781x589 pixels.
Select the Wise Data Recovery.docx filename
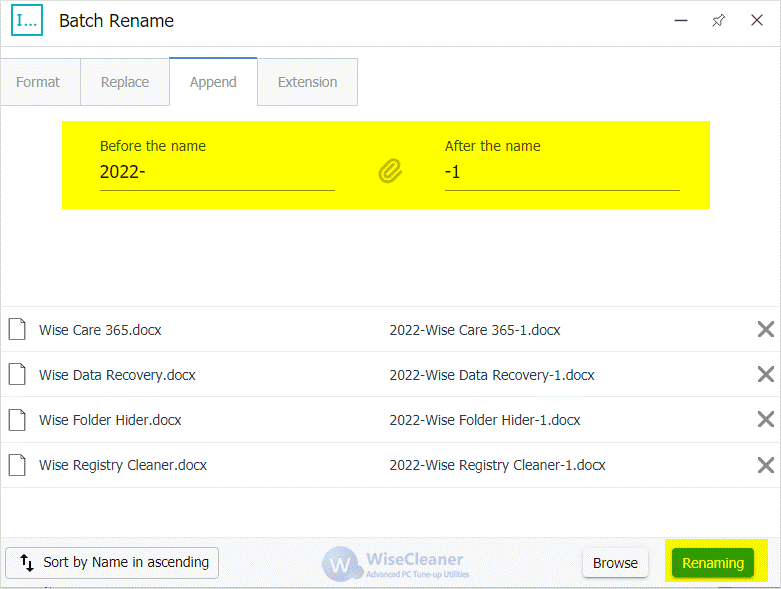click(117, 375)
